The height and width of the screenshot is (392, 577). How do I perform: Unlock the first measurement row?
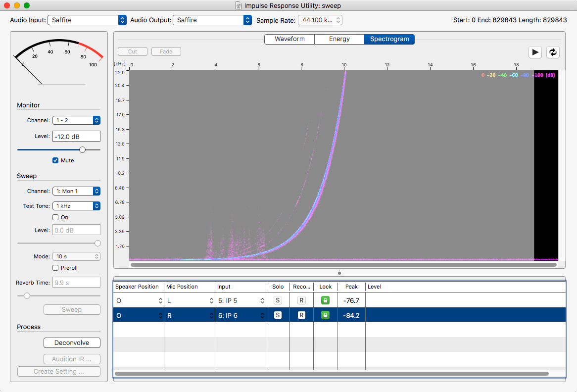325,300
